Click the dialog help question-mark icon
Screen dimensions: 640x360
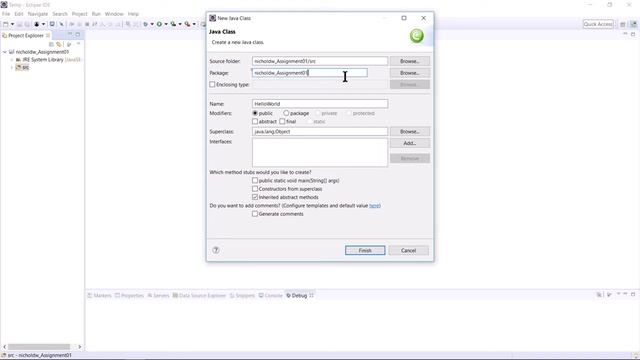point(216,250)
